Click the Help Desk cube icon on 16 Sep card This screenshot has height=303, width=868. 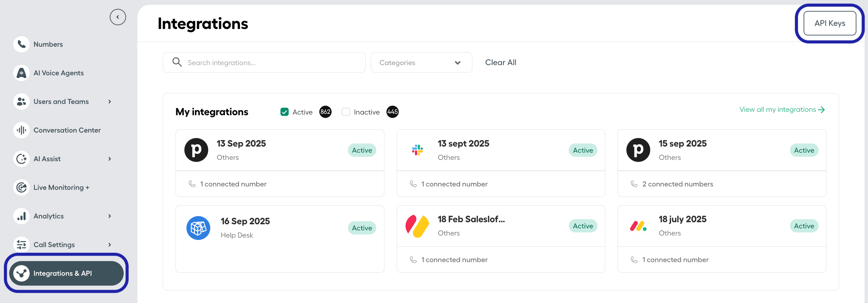pos(198,228)
